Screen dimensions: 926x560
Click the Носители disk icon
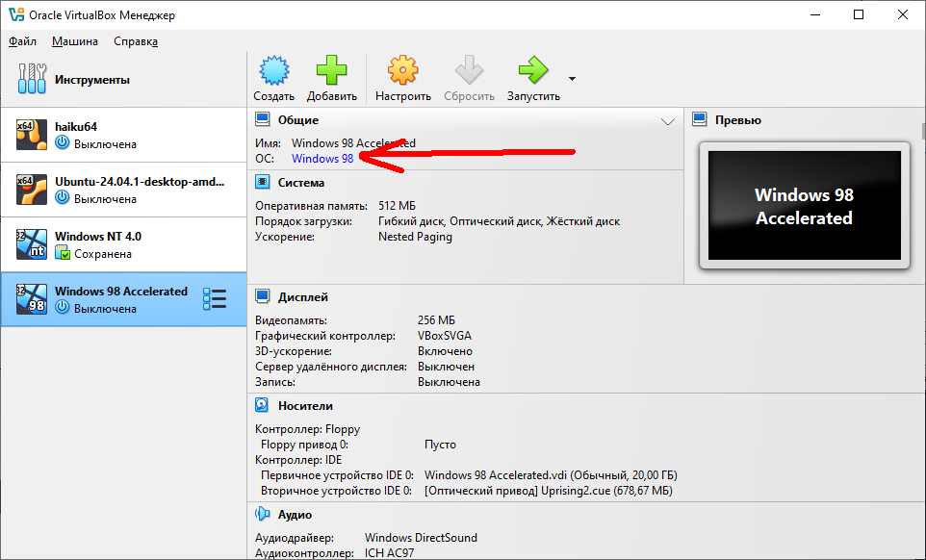[262, 405]
